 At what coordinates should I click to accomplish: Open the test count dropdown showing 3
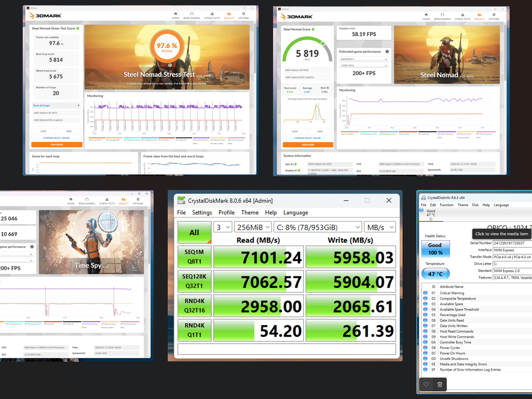point(223,227)
